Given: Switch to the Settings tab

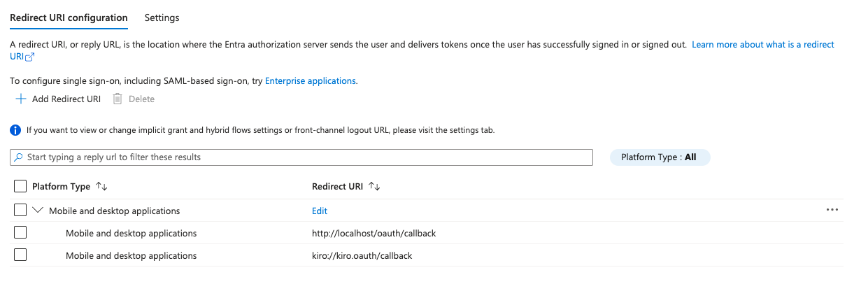Looking at the screenshot, I should pyautogui.click(x=162, y=17).
